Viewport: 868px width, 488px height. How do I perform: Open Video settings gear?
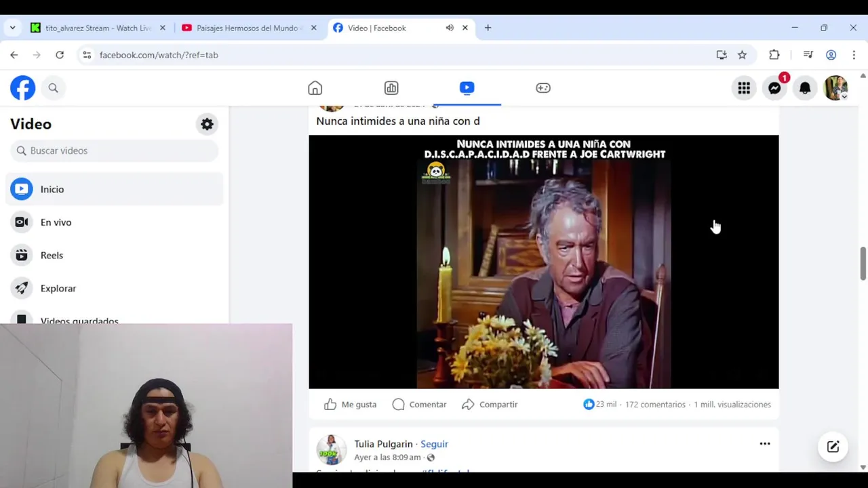point(207,124)
